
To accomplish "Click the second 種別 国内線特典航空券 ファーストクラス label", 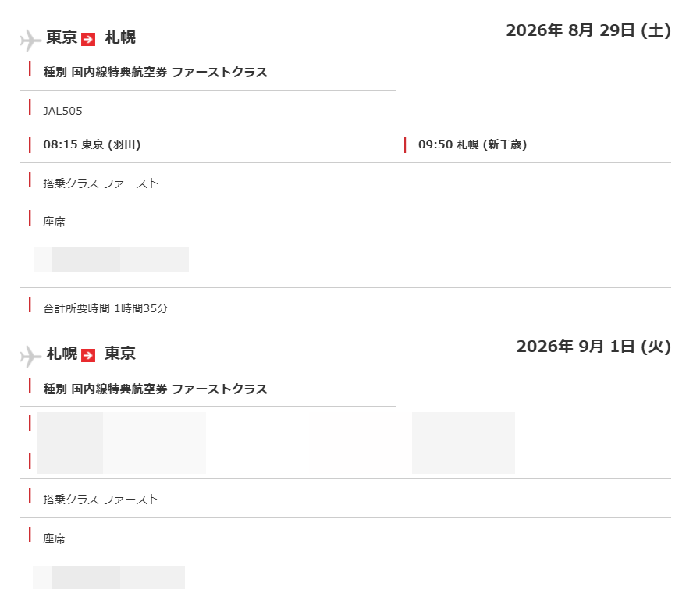I will tap(155, 389).
